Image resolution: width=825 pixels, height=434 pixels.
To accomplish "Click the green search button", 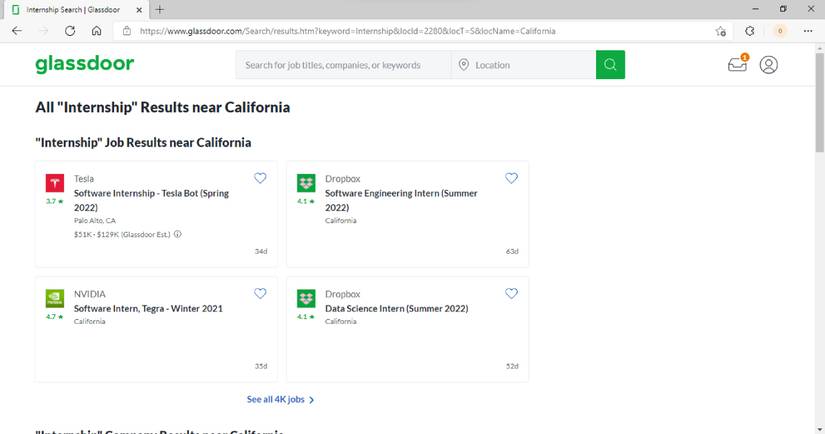I will coord(610,65).
